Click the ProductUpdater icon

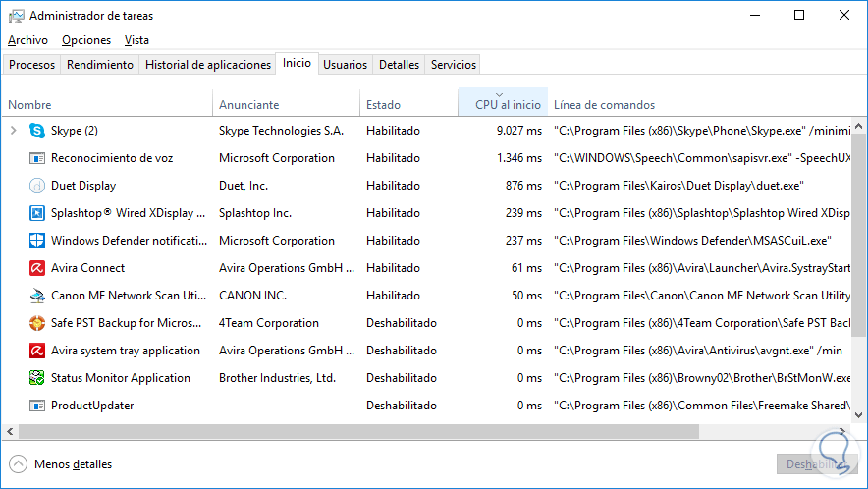pos(37,406)
